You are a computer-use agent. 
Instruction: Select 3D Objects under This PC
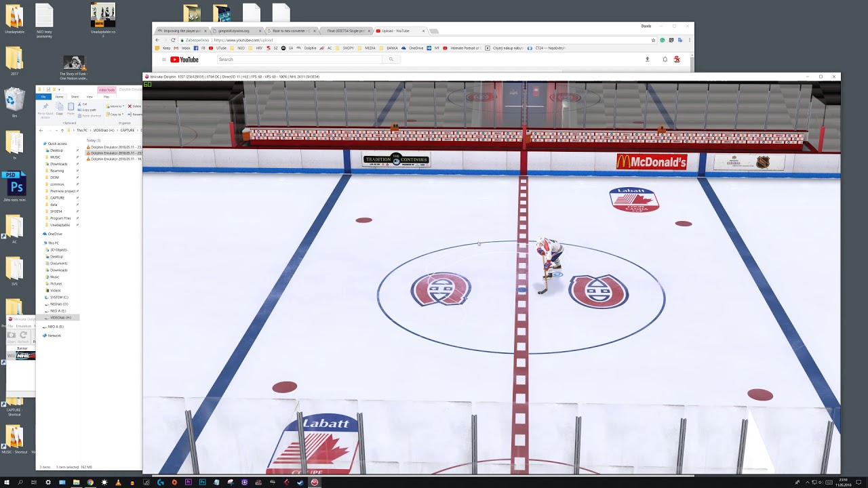pyautogui.click(x=56, y=249)
